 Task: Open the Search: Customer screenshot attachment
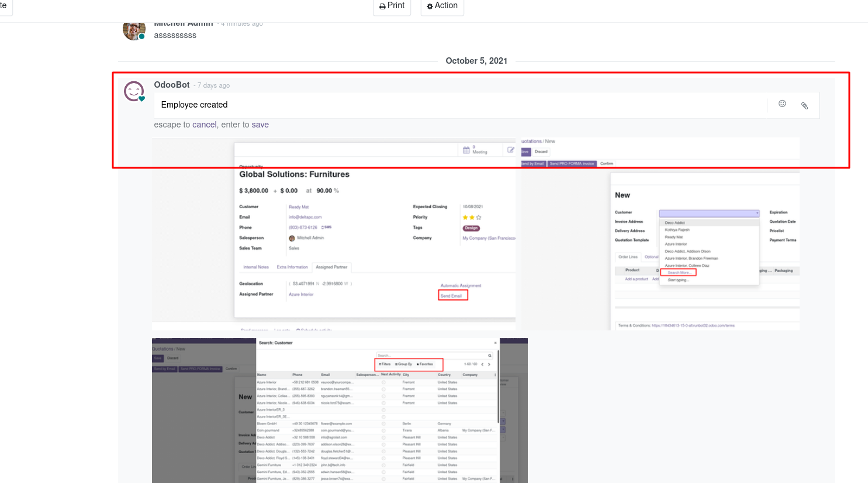click(x=340, y=410)
